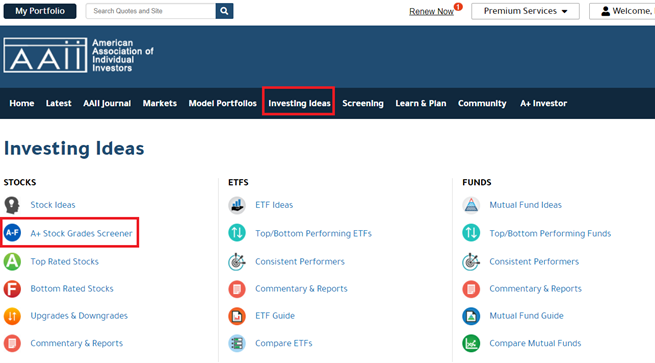Screen dimensions: 655x363
Task: Open Funds Consistent Performers link
Action: [534, 261]
